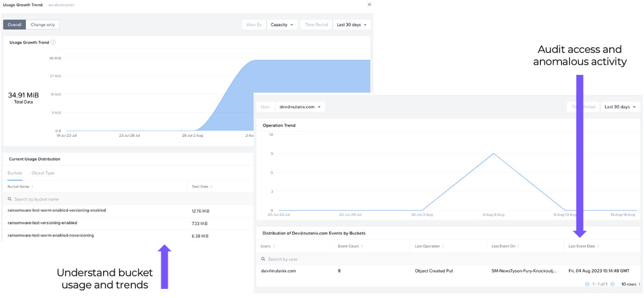The width and height of the screenshot is (644, 298).
Task: Click the Total Data sort arrows
Action: tap(212, 187)
